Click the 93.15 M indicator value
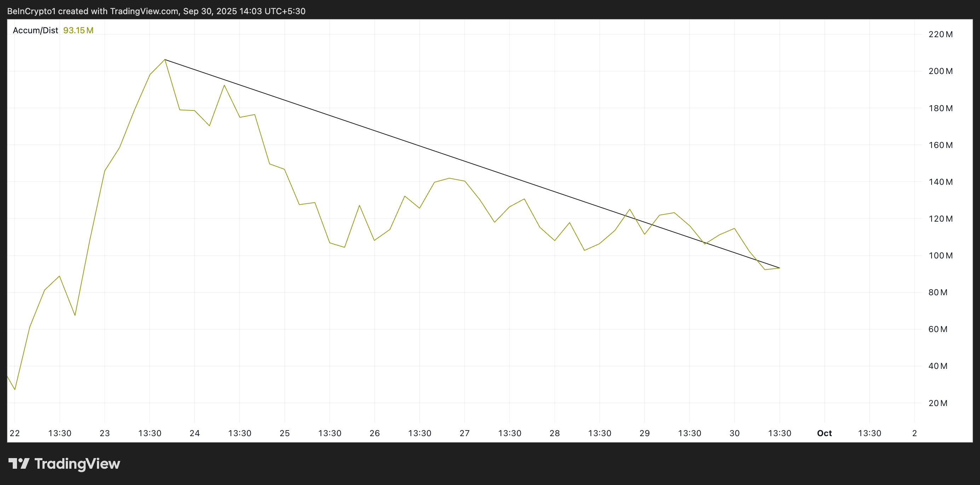 (78, 30)
